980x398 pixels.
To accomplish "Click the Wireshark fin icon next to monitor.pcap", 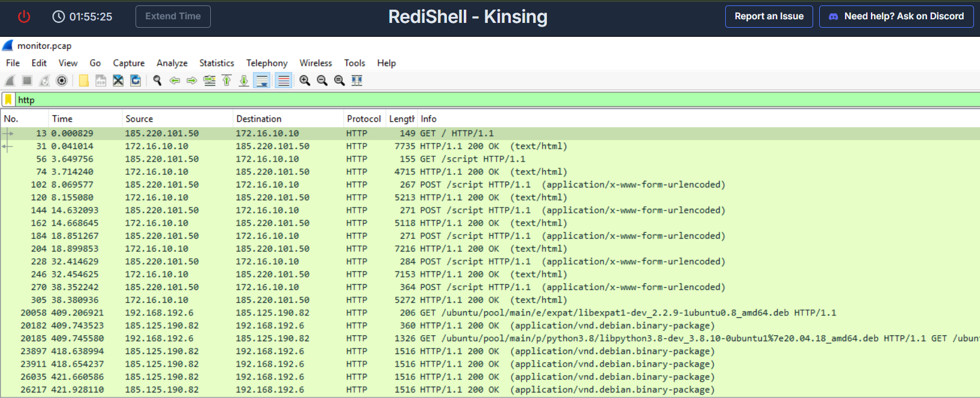I will (8, 45).
